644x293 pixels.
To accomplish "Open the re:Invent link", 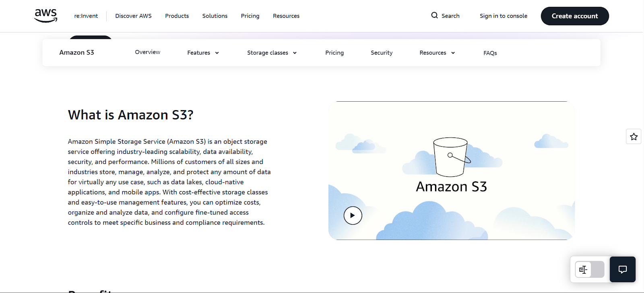I will click(86, 16).
